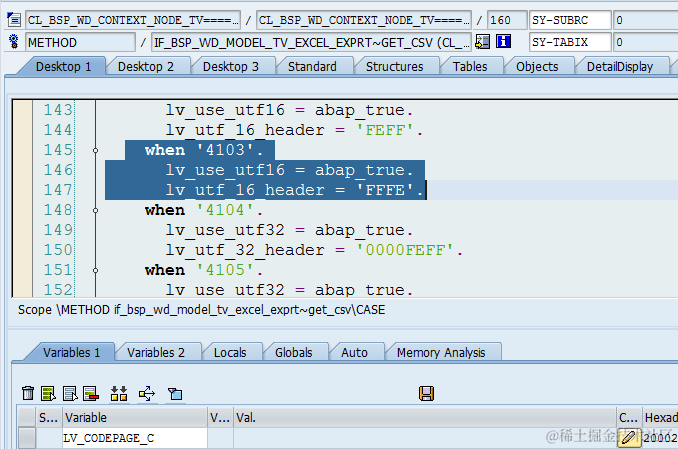Viewport: 678px width, 449px height.
Task: Click the second CL_BSP_WD_CONTEXT_NODE_TV include field
Action: point(364,20)
